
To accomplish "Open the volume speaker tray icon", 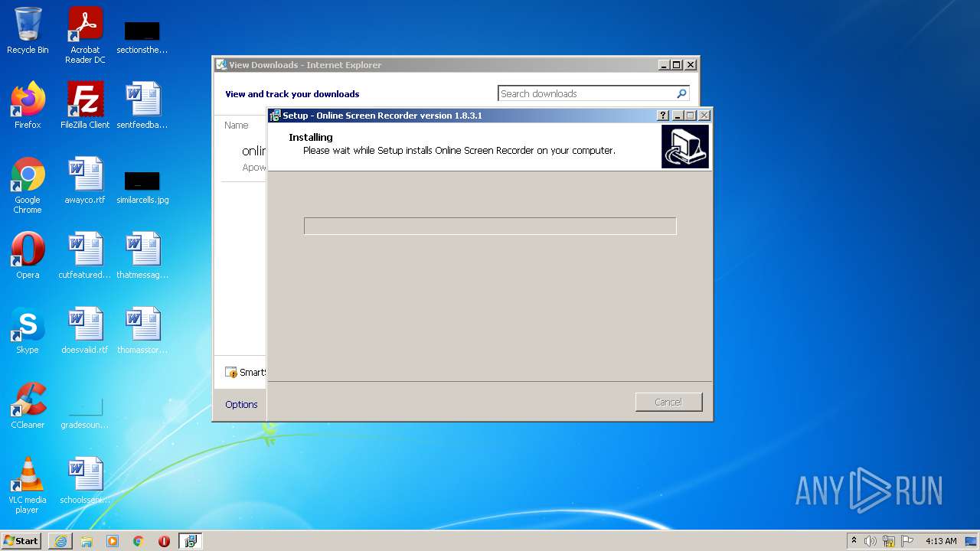I will click(871, 541).
